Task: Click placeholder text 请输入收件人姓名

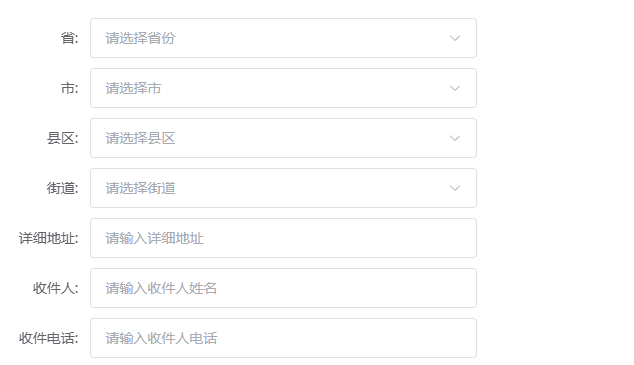Action: (x=161, y=288)
